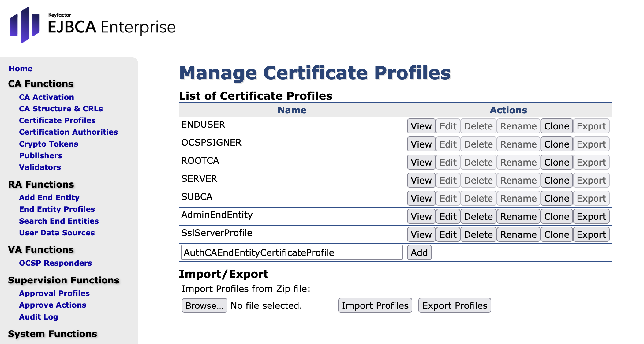Open the Audit Log link
The height and width of the screenshot is (344, 644).
pos(38,317)
